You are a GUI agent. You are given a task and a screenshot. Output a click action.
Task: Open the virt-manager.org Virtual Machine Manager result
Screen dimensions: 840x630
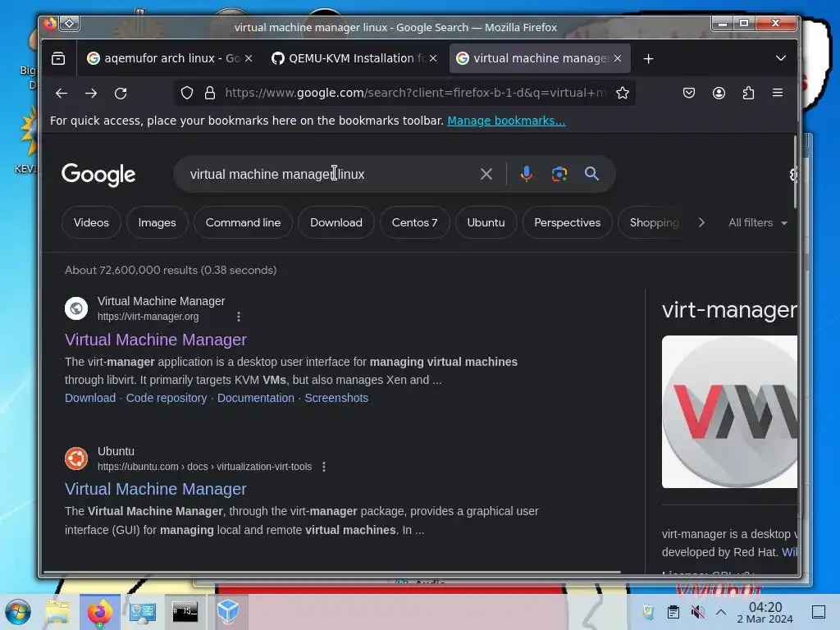pyautogui.click(x=156, y=340)
